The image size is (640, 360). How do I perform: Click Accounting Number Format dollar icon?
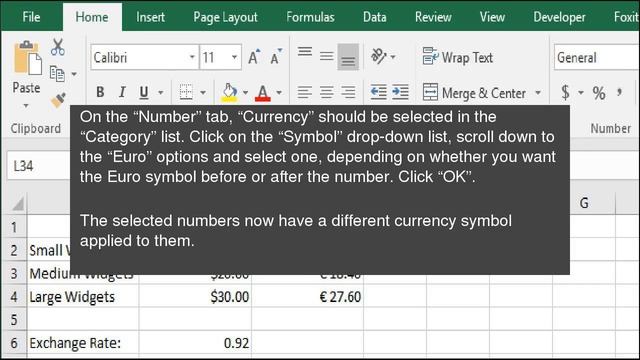[565, 93]
